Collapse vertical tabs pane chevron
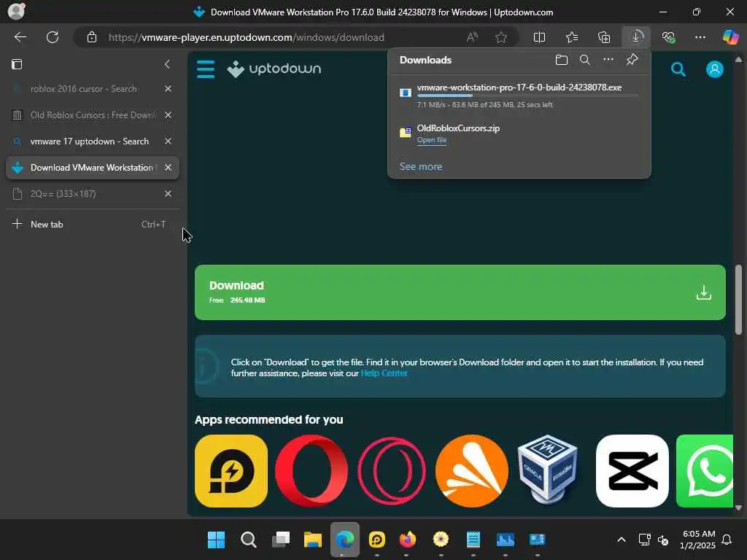This screenshot has width=747, height=560. click(167, 64)
